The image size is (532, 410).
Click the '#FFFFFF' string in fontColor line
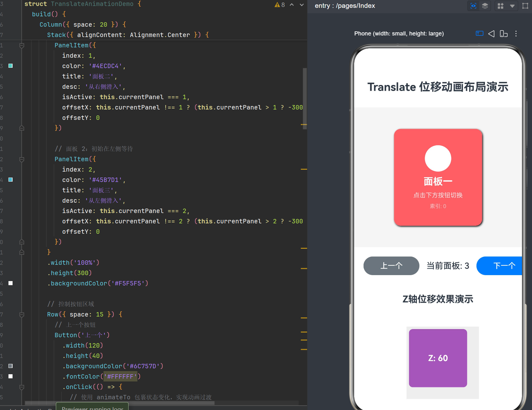pos(120,376)
